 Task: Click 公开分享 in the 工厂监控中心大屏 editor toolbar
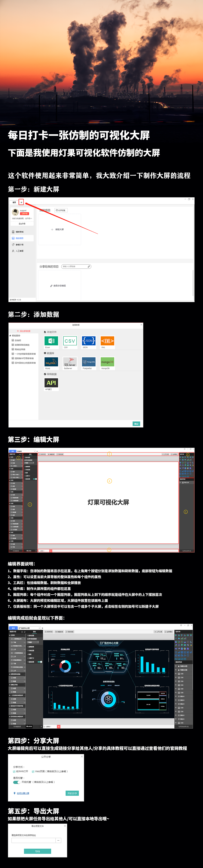pos(159,632)
